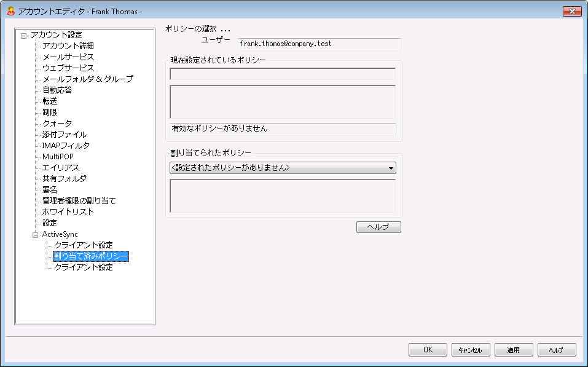Image resolution: width=588 pixels, height=367 pixels.
Task: Click the ユーザー email address field
Action: pyautogui.click(x=318, y=44)
